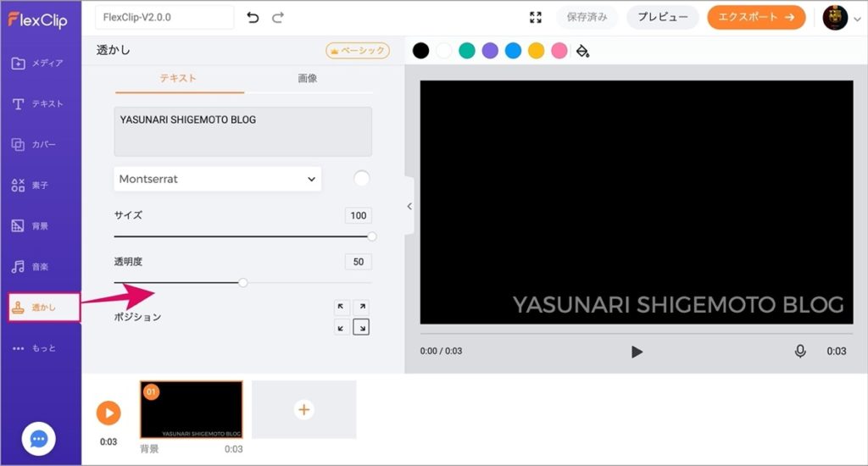Select scene 01 thumbnail in timeline
The width and height of the screenshot is (868, 466).
192,410
